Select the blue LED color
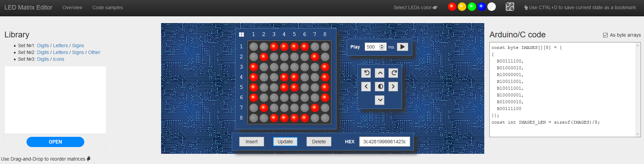The height and width of the screenshot is (164, 644). [482, 7]
